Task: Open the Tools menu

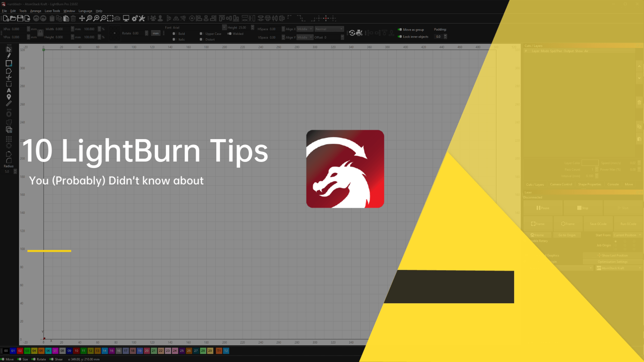Action: pyautogui.click(x=23, y=11)
